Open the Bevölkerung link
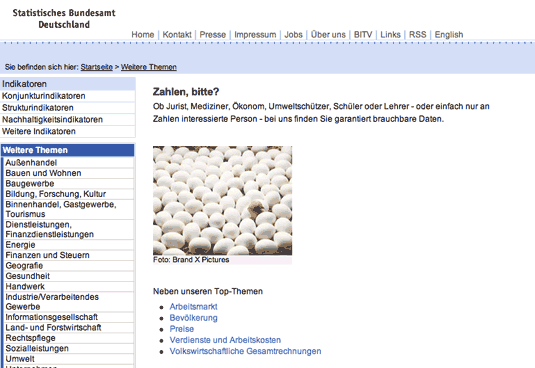This screenshot has height=368, width=535. coord(193,318)
